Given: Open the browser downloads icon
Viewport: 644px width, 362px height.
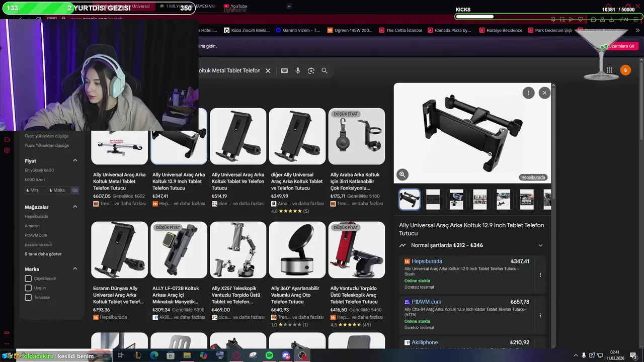Looking at the screenshot, I should (x=611, y=19).
